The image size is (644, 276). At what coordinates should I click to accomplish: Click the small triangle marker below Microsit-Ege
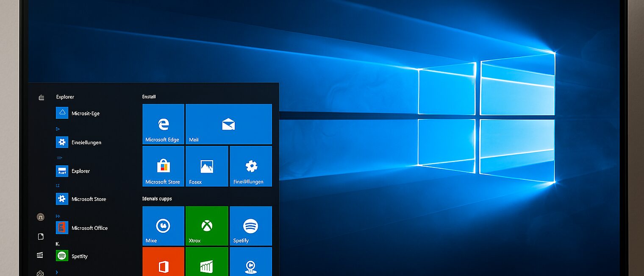[x=58, y=128]
